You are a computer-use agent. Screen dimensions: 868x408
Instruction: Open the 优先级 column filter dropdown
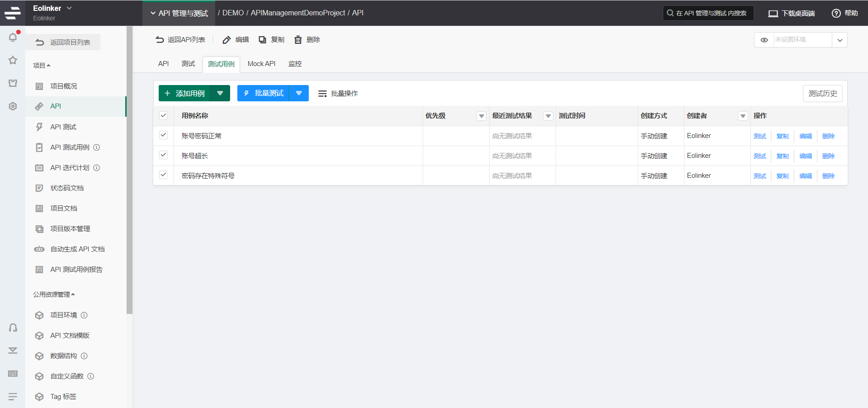pyautogui.click(x=481, y=116)
